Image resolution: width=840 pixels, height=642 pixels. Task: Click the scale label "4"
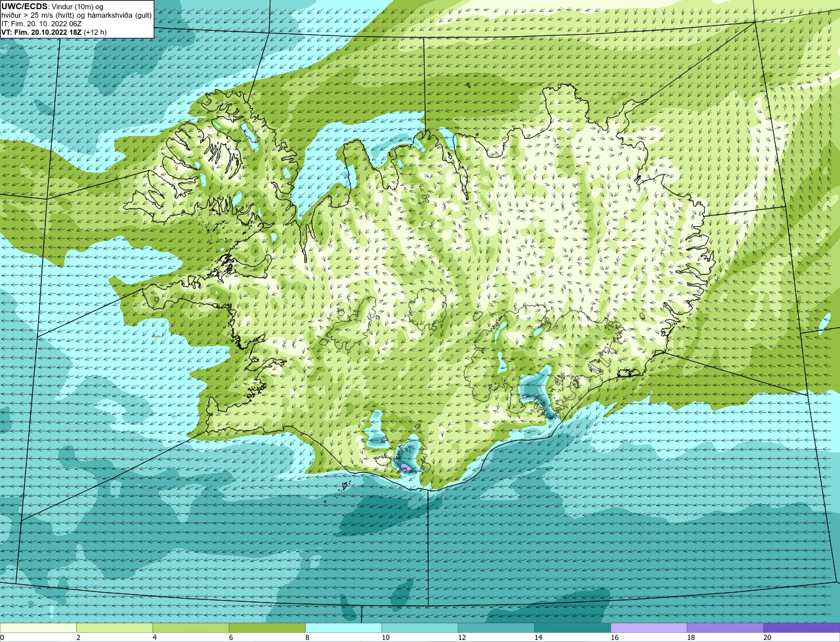click(155, 637)
